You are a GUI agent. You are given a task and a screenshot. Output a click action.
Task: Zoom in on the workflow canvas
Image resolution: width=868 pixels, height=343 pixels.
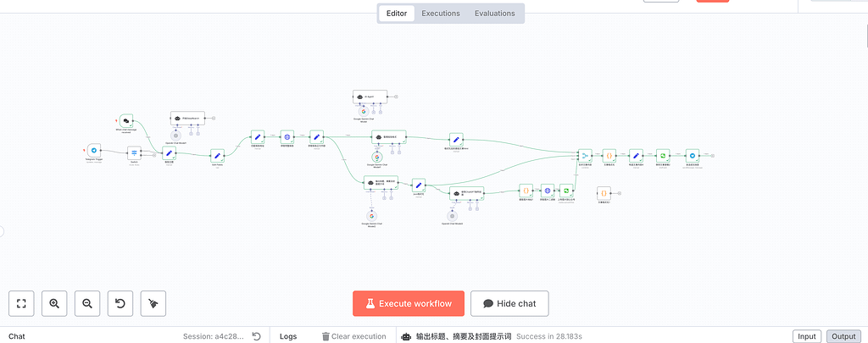point(54,302)
